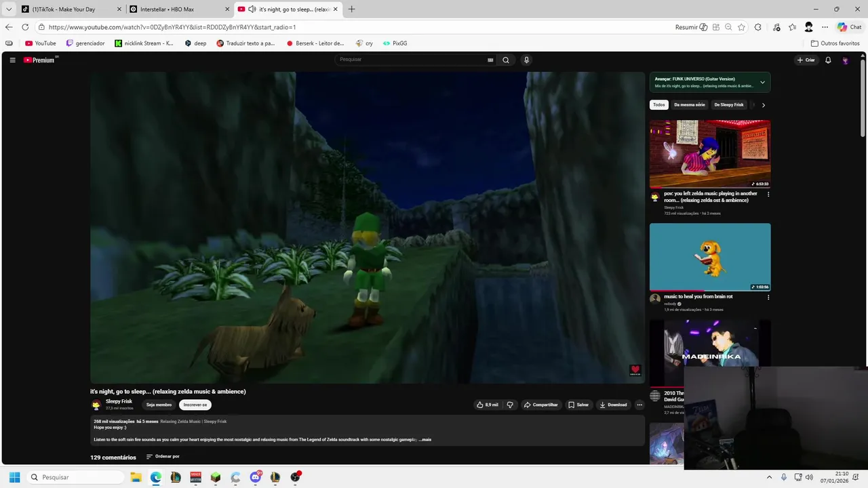Open a new browser tab with plus

pos(351,9)
